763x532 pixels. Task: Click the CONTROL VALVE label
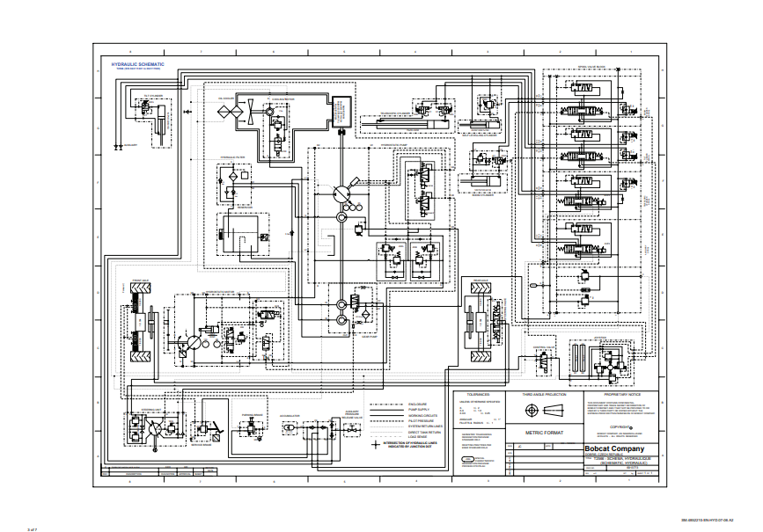[x=544, y=346]
